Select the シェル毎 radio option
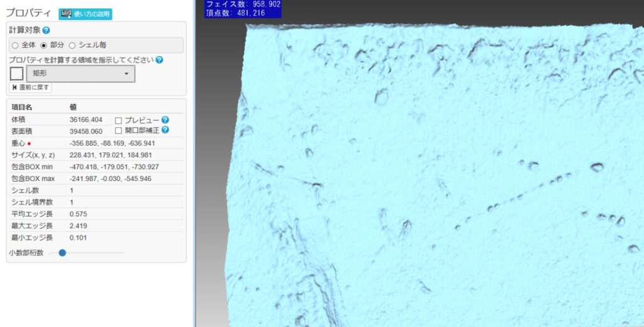This screenshot has height=327, width=644. [72, 45]
